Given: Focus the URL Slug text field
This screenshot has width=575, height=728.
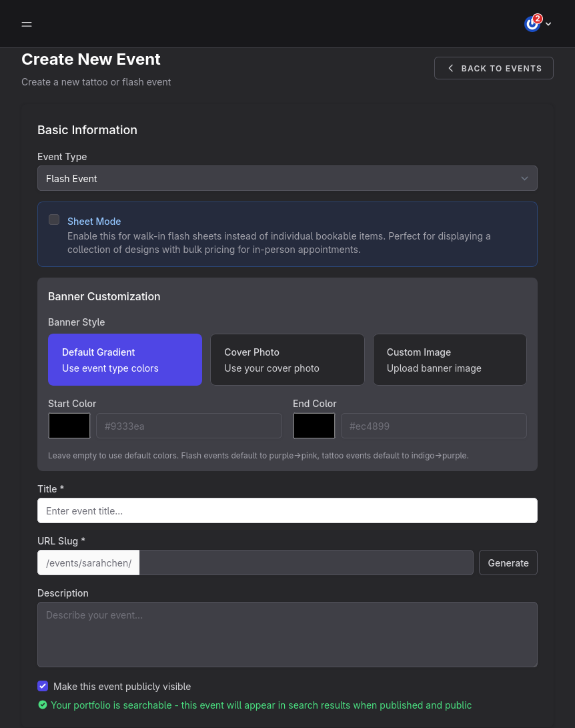Looking at the screenshot, I should coord(306,563).
